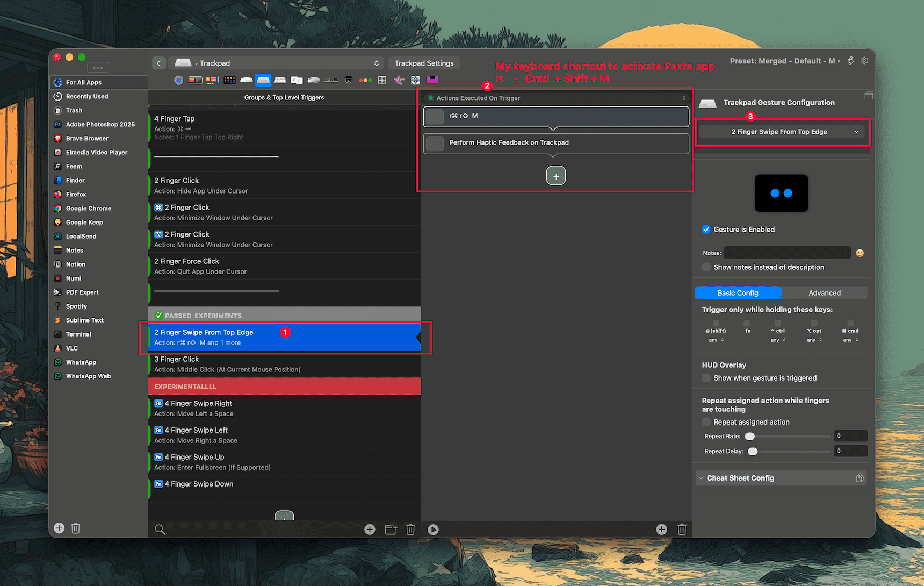Open the Preset Merged - Default - M menu

pyautogui.click(x=785, y=61)
